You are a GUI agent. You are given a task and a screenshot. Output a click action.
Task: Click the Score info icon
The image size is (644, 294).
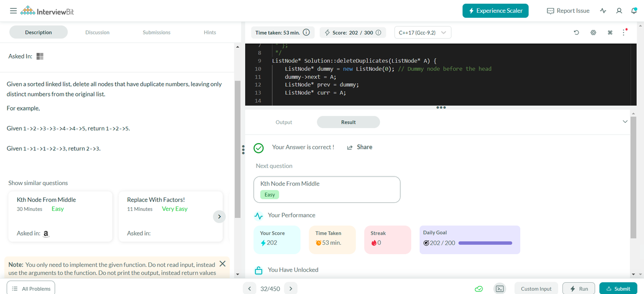pyautogui.click(x=378, y=32)
